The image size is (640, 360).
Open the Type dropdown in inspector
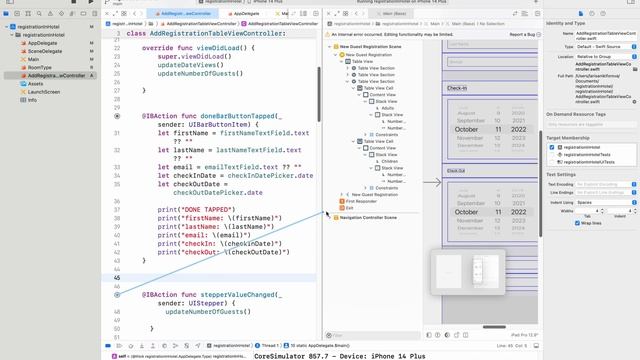606,47
